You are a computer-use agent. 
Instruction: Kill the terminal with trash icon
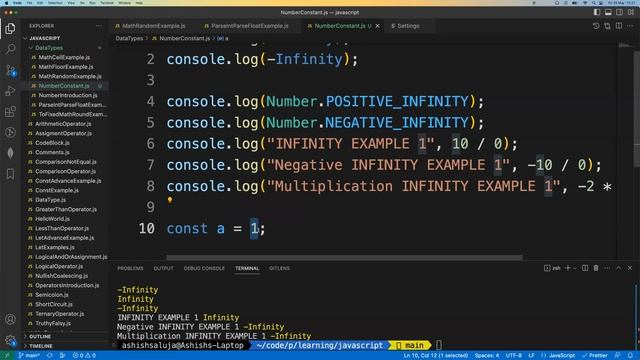[596, 268]
